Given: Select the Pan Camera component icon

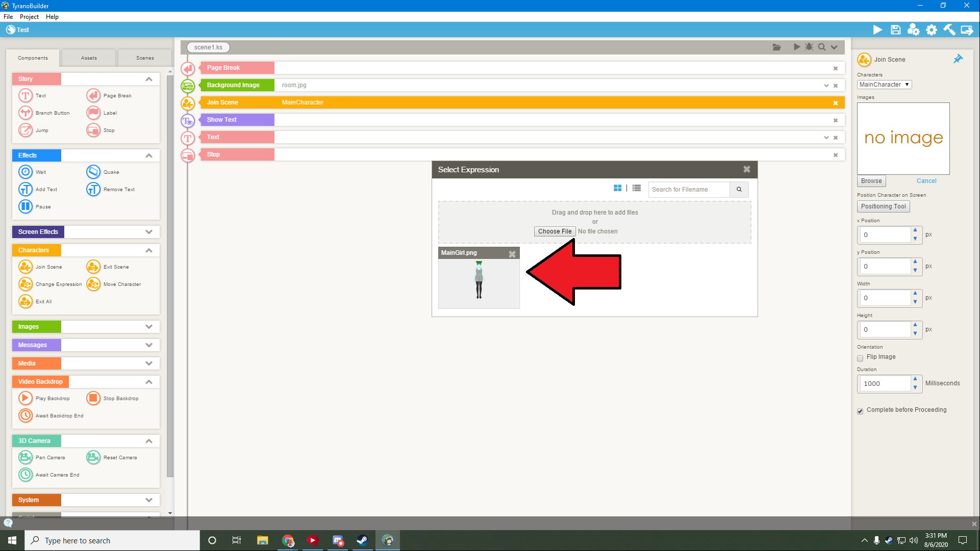Looking at the screenshot, I should (x=26, y=457).
